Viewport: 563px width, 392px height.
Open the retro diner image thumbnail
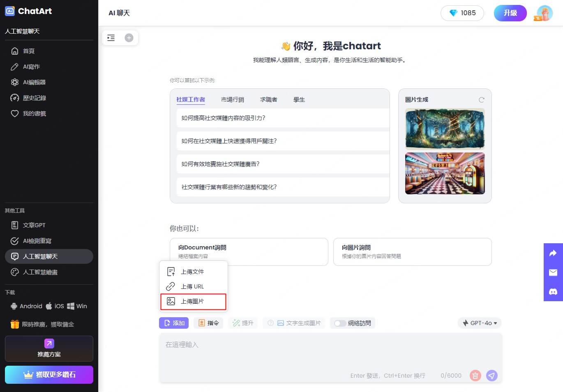pyautogui.click(x=445, y=173)
